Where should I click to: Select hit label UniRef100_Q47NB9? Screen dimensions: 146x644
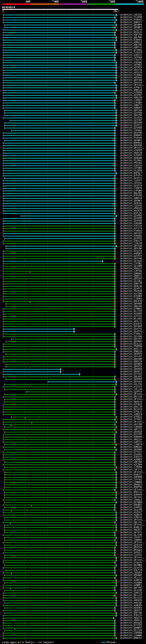click(x=131, y=565)
